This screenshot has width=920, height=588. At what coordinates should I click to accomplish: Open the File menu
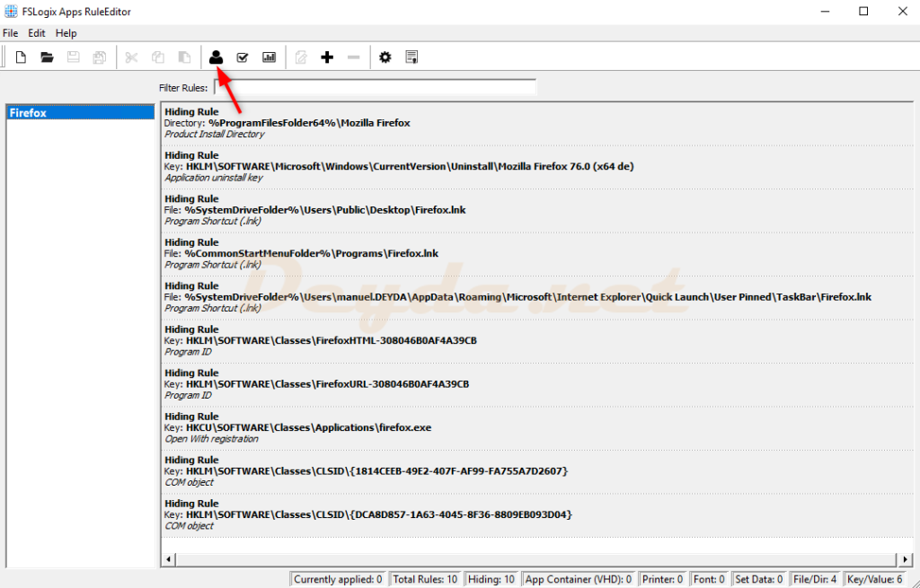(x=11, y=33)
